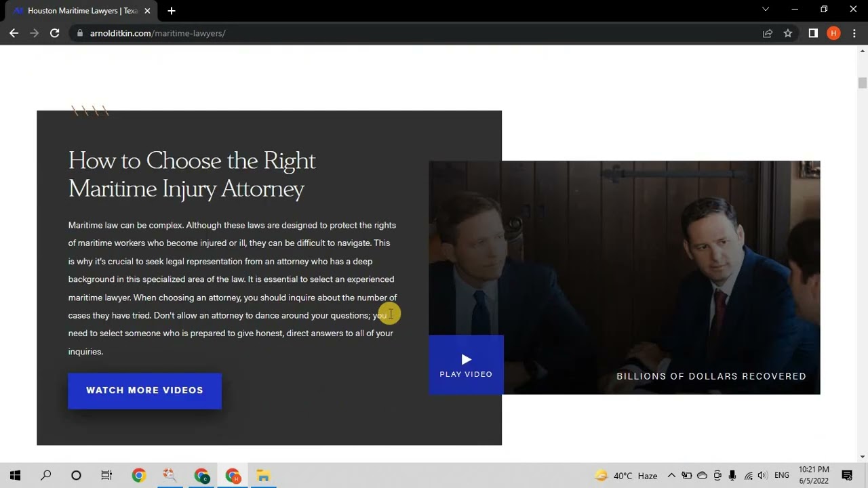The image size is (868, 488).
Task: Open the first Chrome taskbar icon
Action: point(138,476)
